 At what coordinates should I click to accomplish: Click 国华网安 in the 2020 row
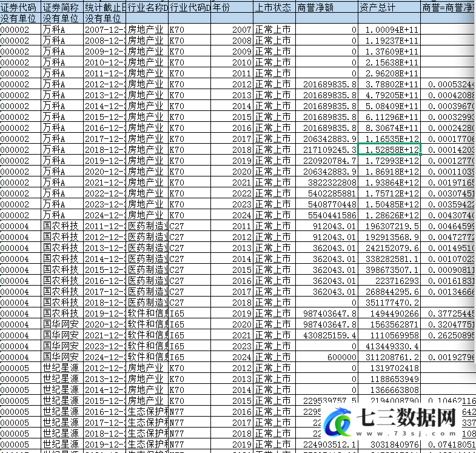62,324
